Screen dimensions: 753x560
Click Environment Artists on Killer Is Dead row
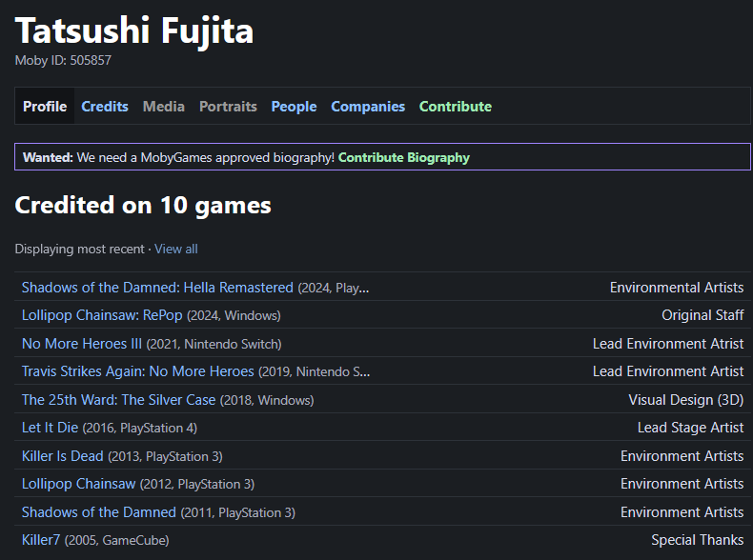(x=682, y=455)
